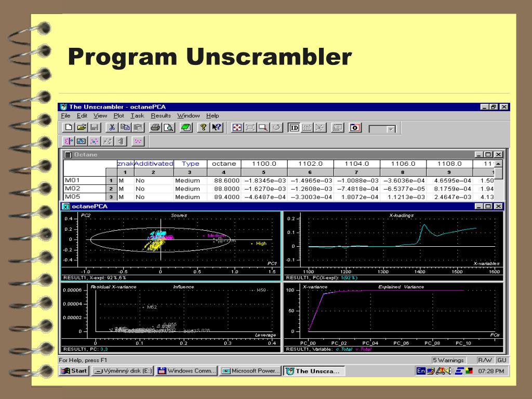
Task: Open the Results menu
Action: click(161, 116)
